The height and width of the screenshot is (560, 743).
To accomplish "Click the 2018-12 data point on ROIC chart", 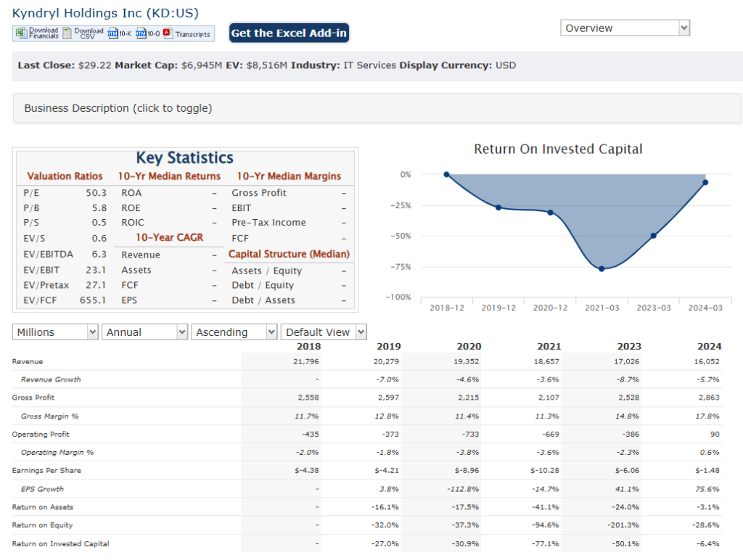I will [x=446, y=174].
